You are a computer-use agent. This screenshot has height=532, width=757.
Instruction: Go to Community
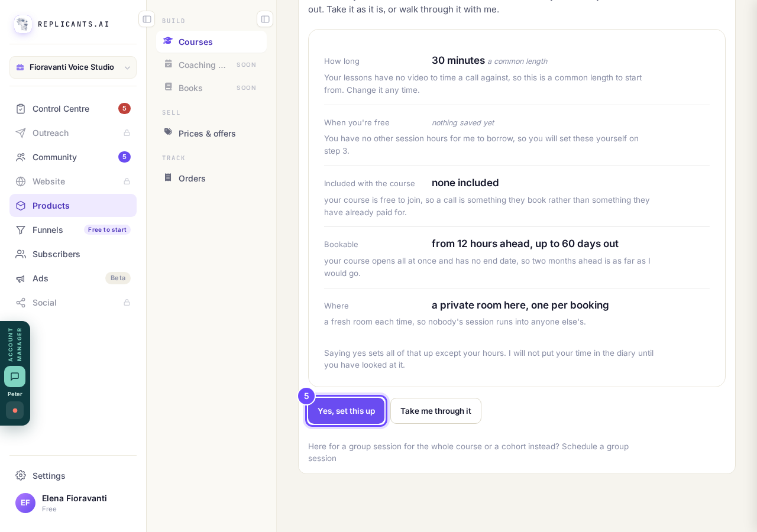tap(73, 157)
